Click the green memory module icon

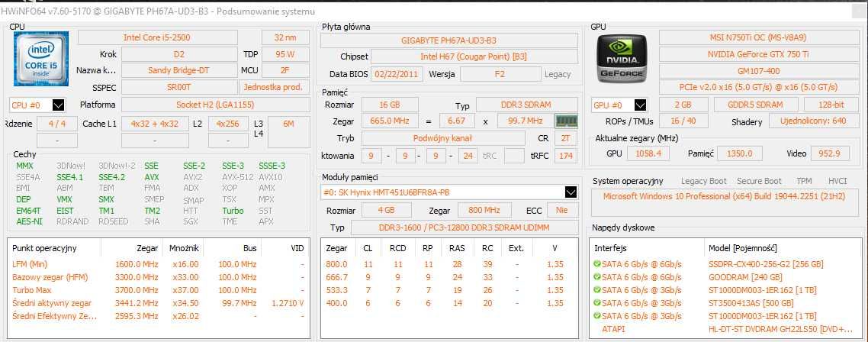(x=566, y=121)
